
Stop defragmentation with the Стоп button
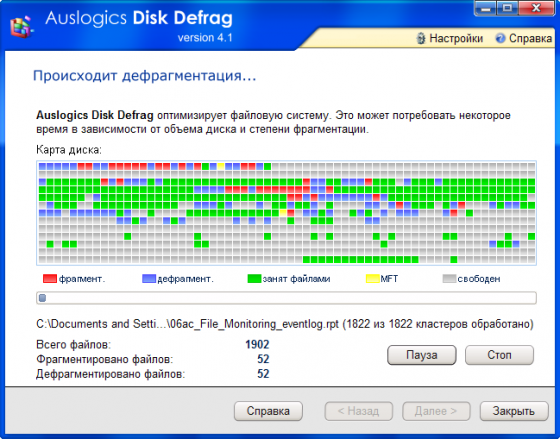tap(499, 355)
